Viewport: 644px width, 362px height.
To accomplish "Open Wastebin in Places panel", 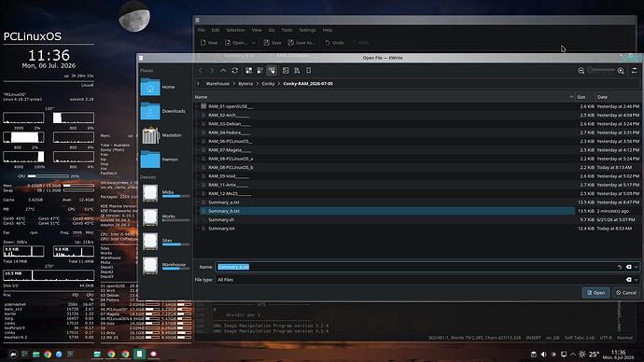I will coord(164,135).
